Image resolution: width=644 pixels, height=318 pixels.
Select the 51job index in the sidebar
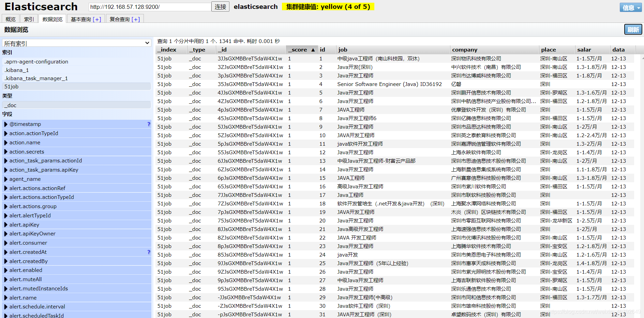click(76, 86)
